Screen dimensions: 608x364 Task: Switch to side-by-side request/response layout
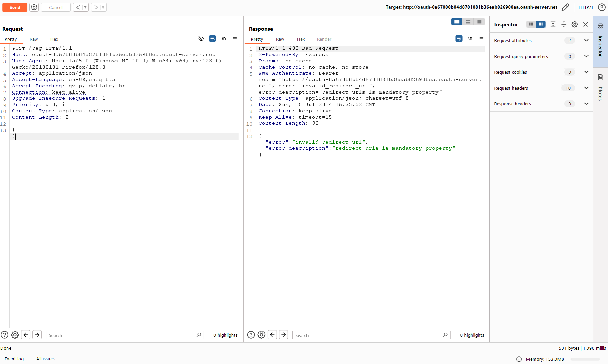[457, 22]
